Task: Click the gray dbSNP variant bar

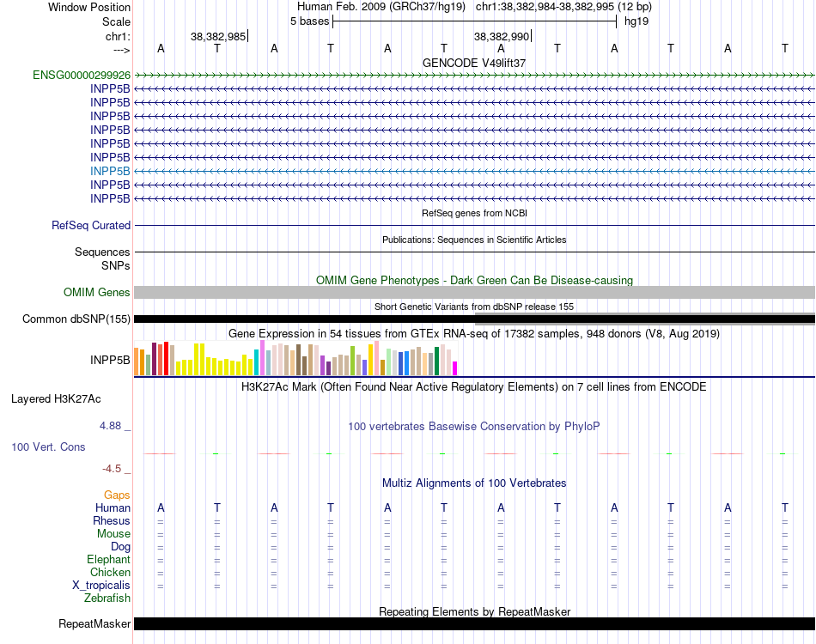Action: coord(645,319)
